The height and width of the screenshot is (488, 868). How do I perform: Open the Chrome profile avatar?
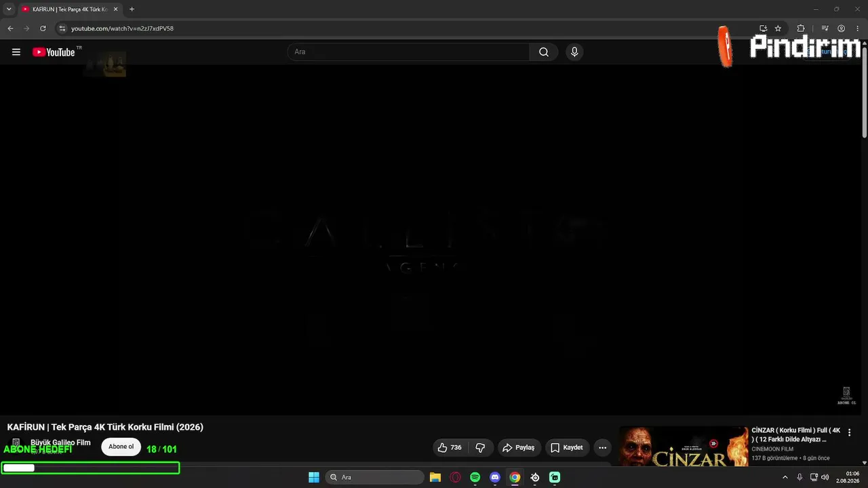coord(841,28)
